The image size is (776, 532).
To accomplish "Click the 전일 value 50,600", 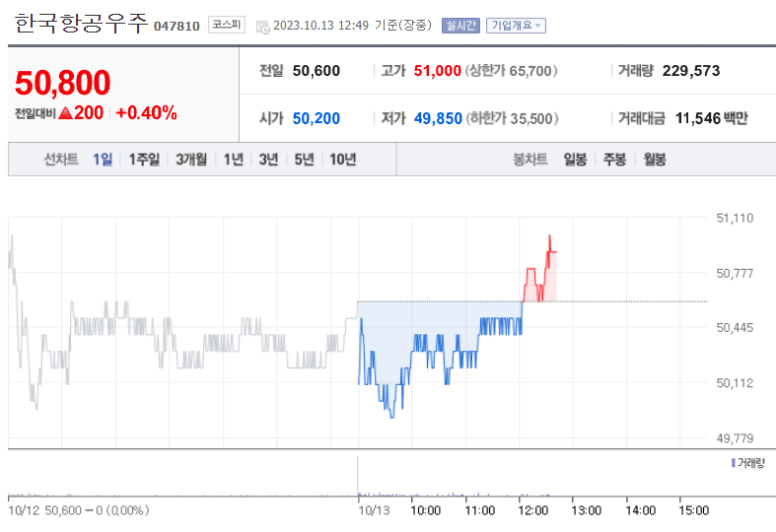I will coord(317,71).
